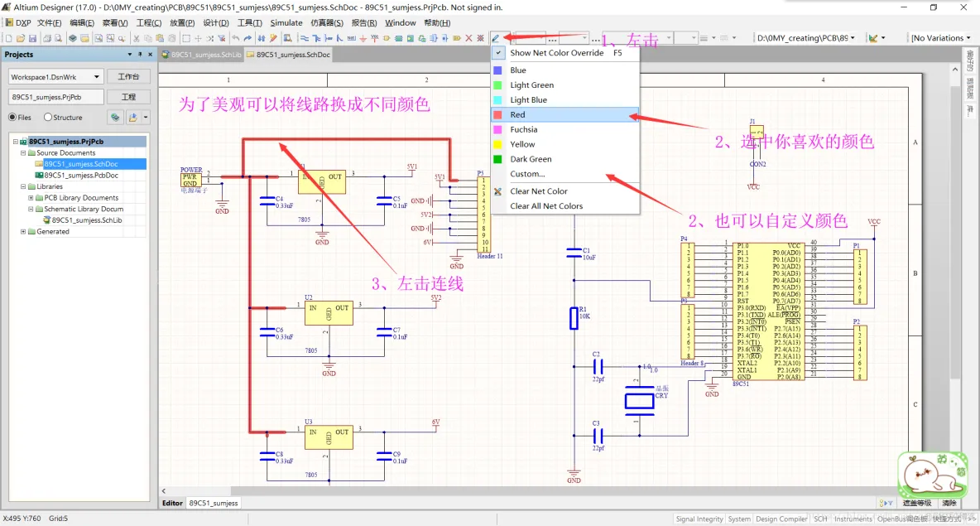Click the 工作台 button
980x526 pixels.
coord(128,76)
